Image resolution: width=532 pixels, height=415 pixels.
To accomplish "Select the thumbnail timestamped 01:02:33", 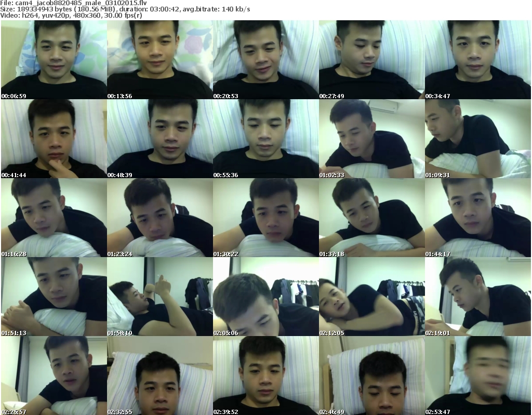I will tap(372, 139).
